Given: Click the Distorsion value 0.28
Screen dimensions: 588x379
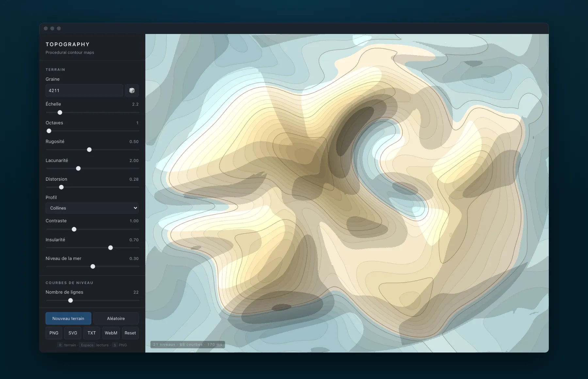Looking at the screenshot, I should pyautogui.click(x=134, y=179).
